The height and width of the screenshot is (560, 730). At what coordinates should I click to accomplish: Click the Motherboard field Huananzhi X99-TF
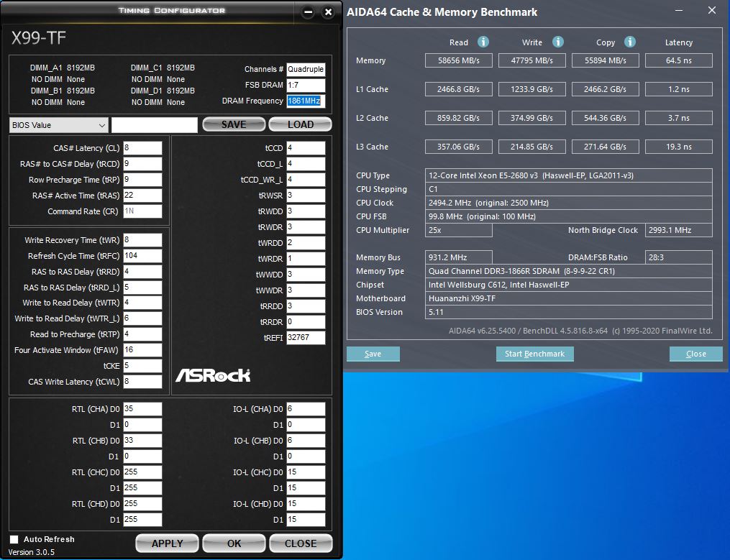point(568,298)
